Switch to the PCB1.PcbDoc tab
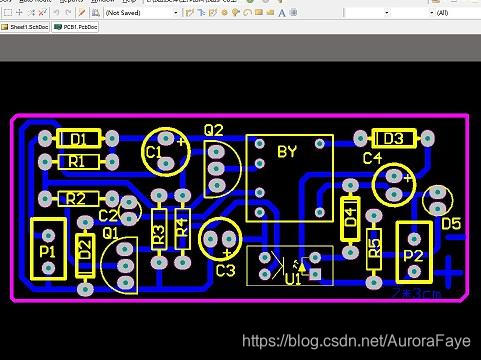Screen dimensions: 481x360 (76, 27)
